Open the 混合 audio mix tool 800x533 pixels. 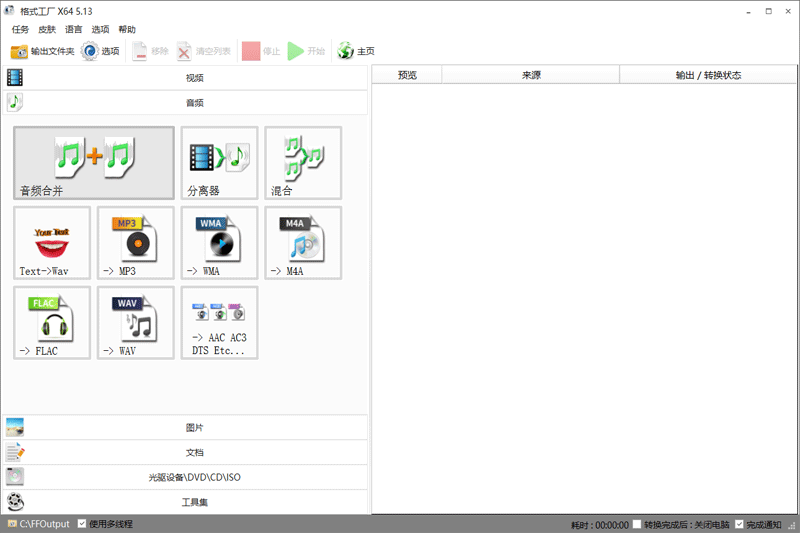click(x=303, y=163)
